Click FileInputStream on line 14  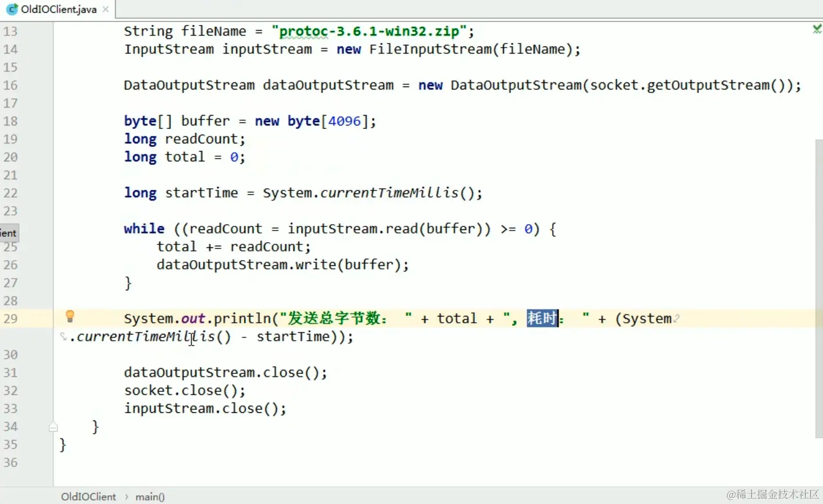pyautogui.click(x=430, y=49)
